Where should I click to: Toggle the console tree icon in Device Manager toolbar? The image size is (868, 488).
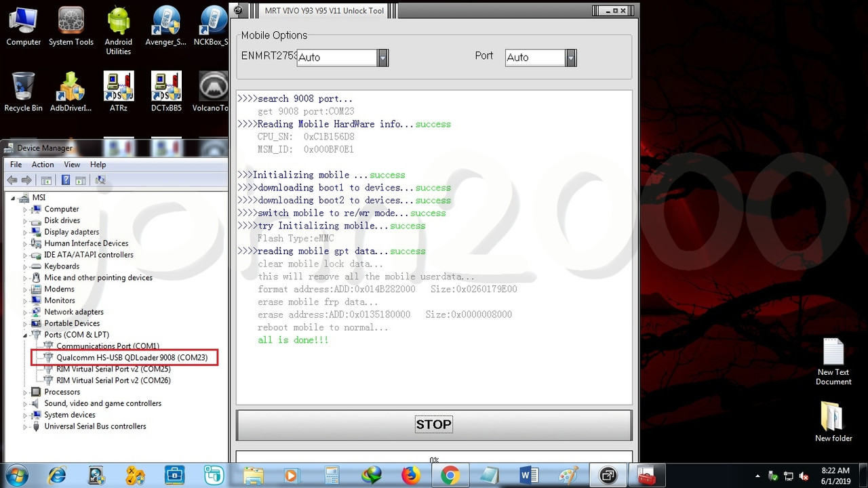tap(46, 180)
